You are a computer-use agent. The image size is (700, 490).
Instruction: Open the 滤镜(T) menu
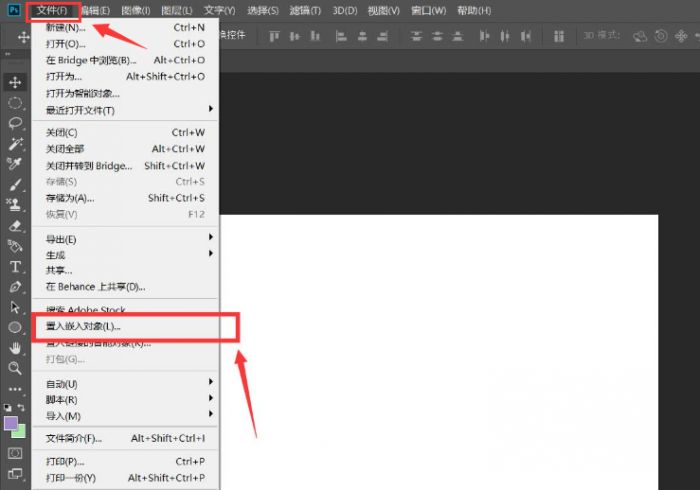(304, 10)
